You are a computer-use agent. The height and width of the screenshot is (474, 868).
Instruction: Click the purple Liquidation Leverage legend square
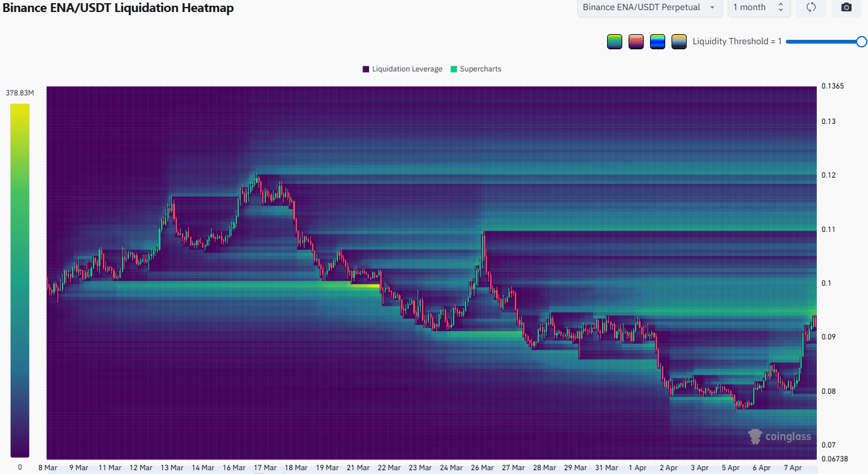[366, 69]
